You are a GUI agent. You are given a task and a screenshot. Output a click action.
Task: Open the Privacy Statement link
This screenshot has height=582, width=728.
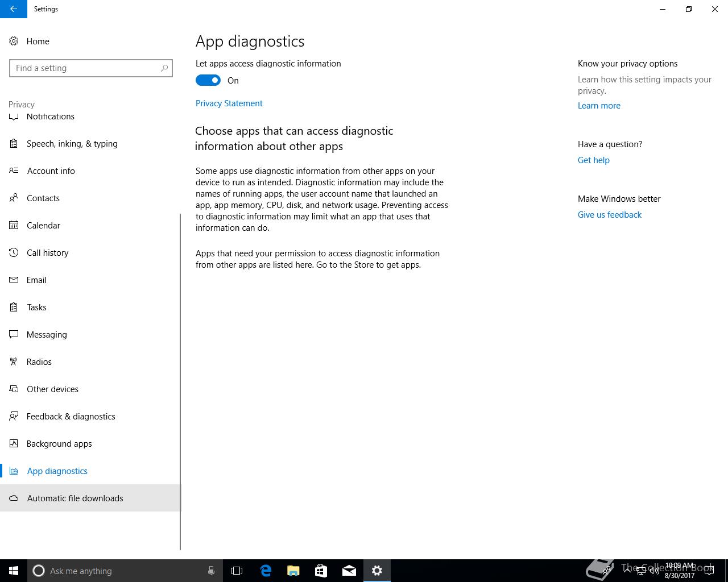229,103
